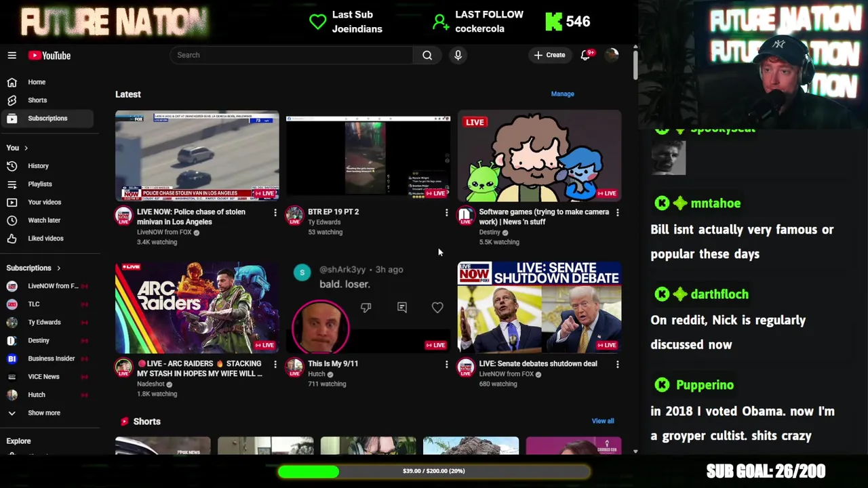The height and width of the screenshot is (488, 868).
Task: Click the Manage link
Action: pos(562,94)
